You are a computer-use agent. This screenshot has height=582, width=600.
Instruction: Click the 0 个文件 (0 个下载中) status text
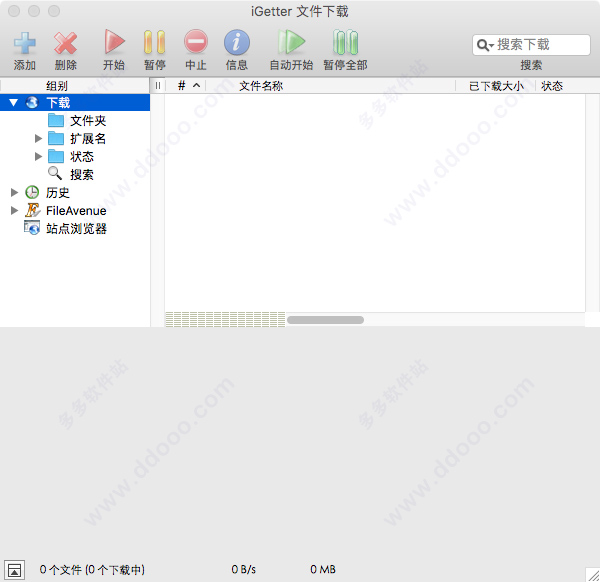[x=92, y=569]
